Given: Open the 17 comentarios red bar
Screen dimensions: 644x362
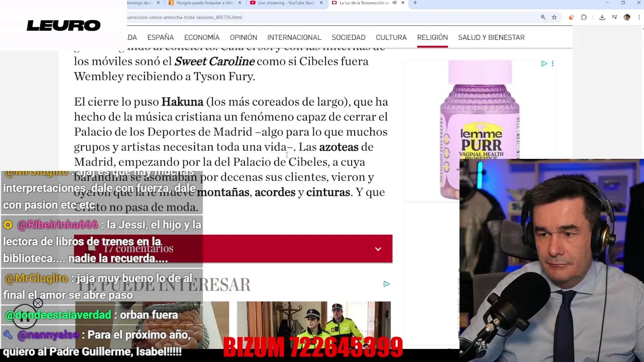Looking at the screenshot, I should [233, 249].
